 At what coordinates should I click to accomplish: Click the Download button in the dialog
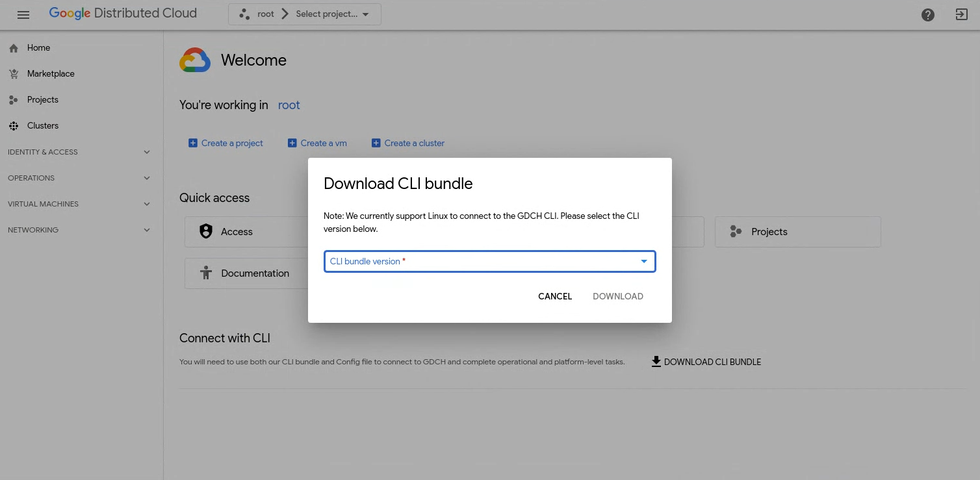(x=618, y=296)
